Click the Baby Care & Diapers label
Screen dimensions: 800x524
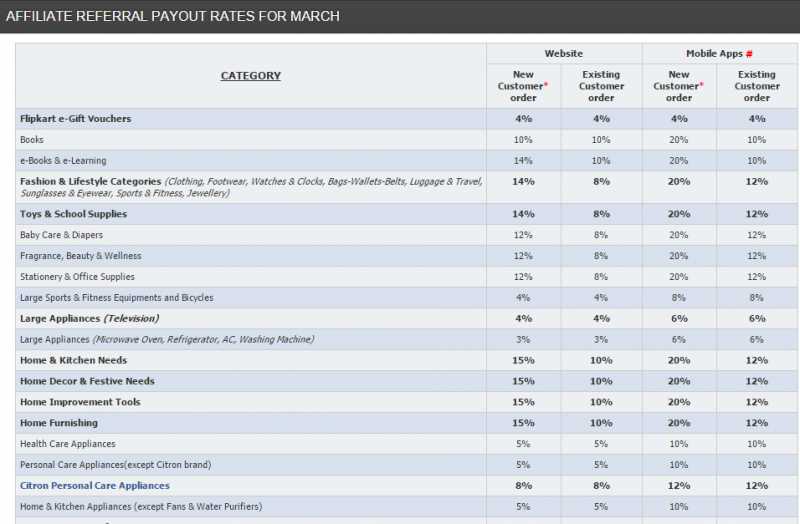tap(61, 235)
